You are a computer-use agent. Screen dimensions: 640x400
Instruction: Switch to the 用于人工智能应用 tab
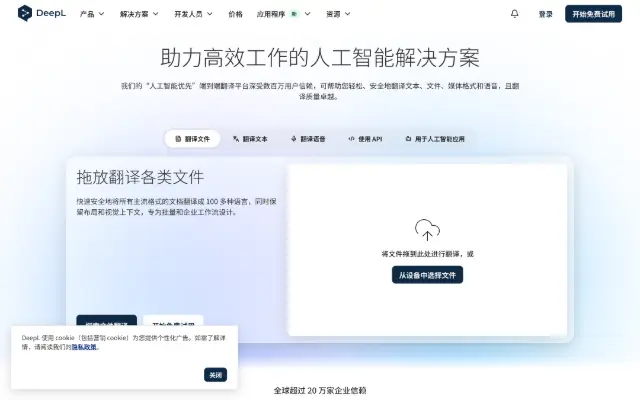click(435, 139)
